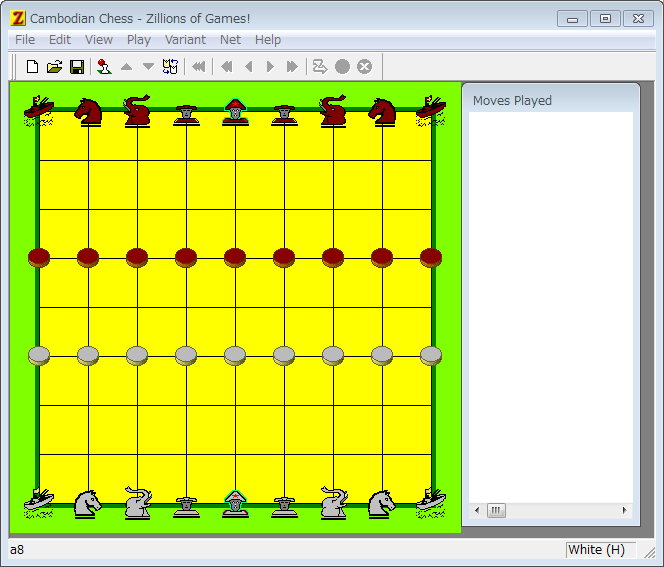This screenshot has width=664, height=567.
Task: Select red pawn in front of right horse
Action: point(382,258)
